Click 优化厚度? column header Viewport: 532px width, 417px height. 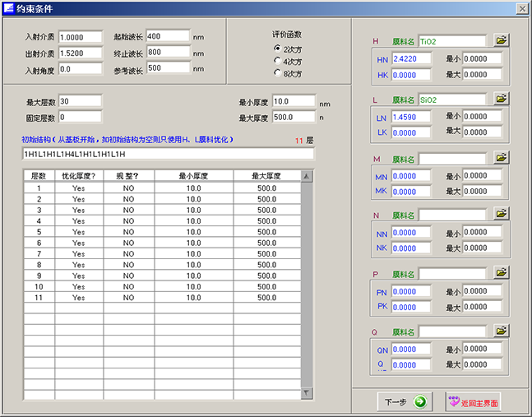(79, 176)
